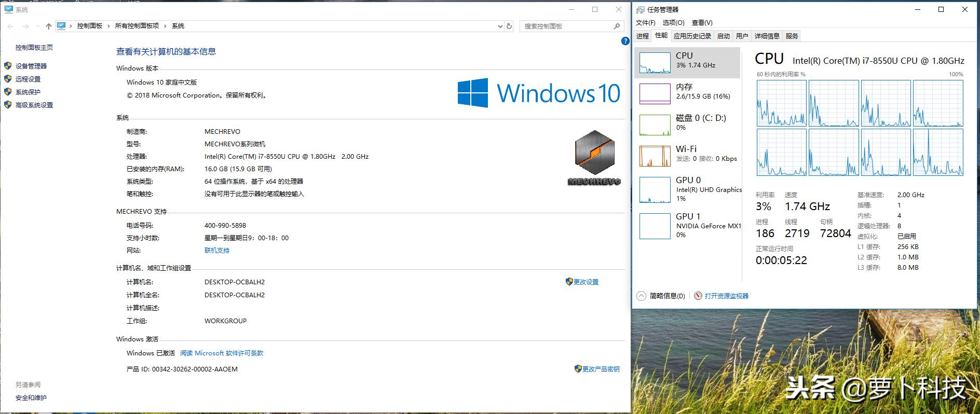This screenshot has height=414, width=980.
Task: Open Resource Monitor icon link
Action: coord(698,296)
